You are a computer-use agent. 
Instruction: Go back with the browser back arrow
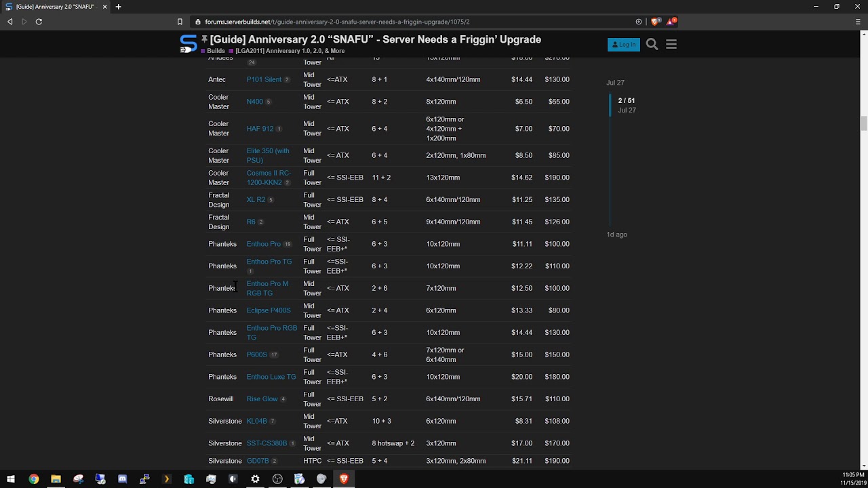(x=10, y=22)
